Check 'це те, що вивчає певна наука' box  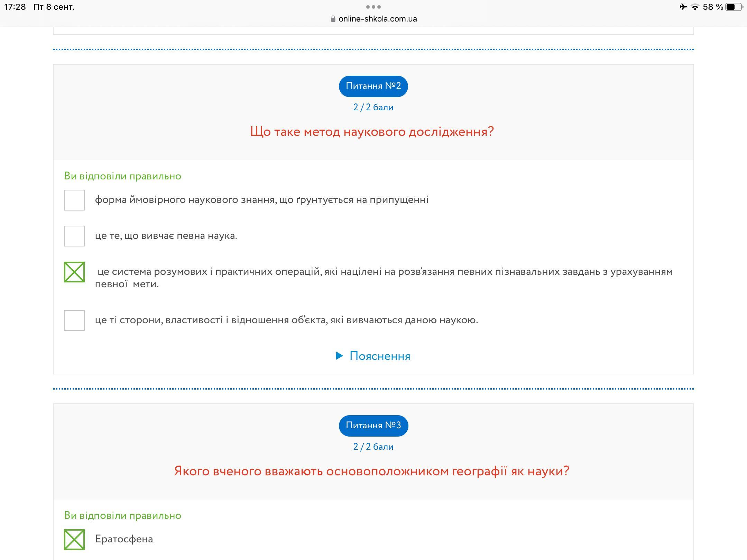(74, 236)
